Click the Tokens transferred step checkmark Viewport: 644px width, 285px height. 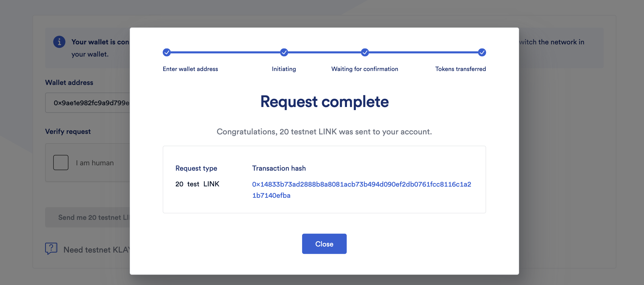tap(482, 52)
